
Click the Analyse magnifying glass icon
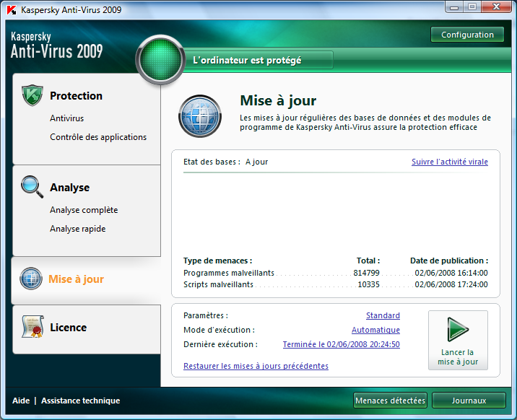tap(32, 187)
